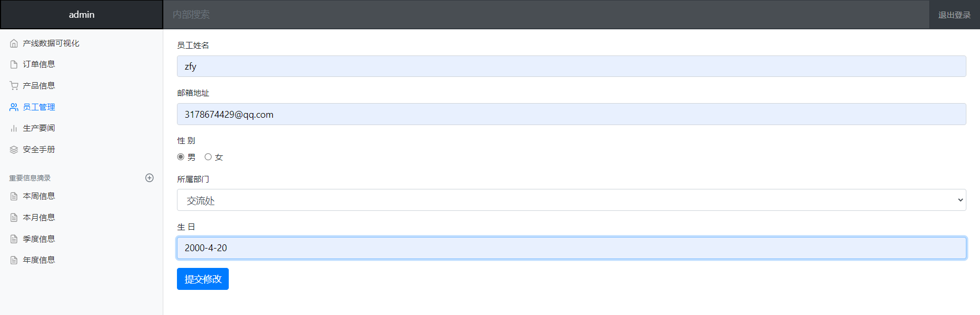Open the 本月信息 sidebar item
The image size is (980, 315).
click(39, 218)
